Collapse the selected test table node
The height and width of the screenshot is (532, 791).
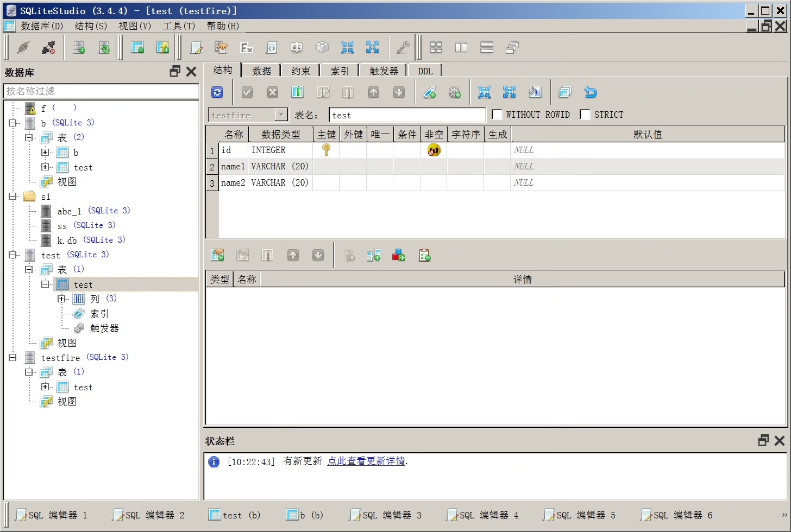(45, 284)
